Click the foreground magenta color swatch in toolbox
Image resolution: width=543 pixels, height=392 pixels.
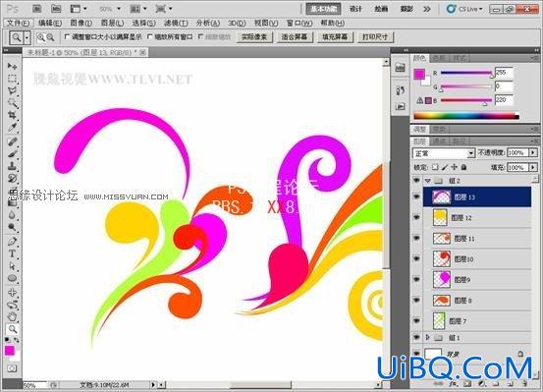click(10, 351)
